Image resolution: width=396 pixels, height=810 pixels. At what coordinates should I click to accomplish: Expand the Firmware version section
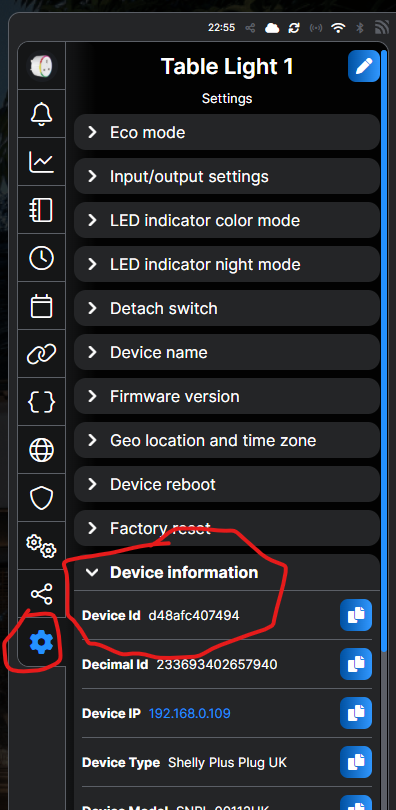(x=227, y=396)
